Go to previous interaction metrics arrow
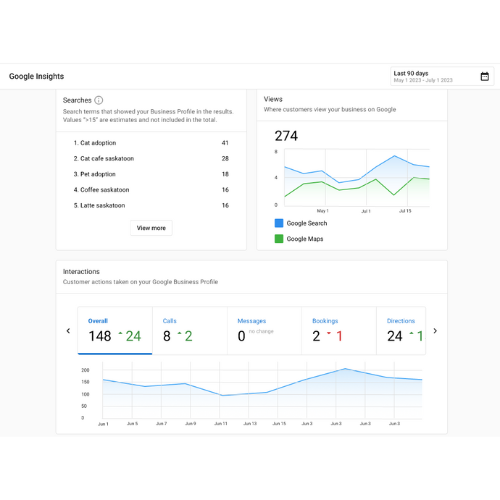Image resolution: width=500 pixels, height=500 pixels. (x=68, y=331)
